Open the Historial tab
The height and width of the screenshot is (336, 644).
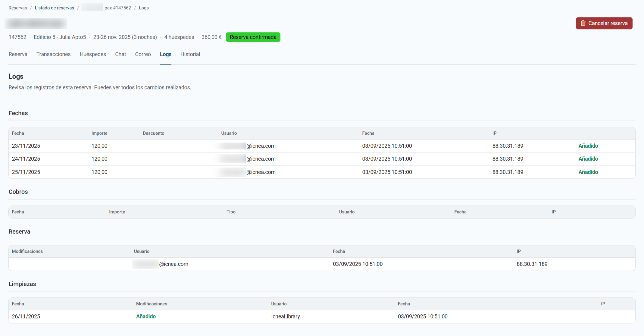pyautogui.click(x=190, y=54)
